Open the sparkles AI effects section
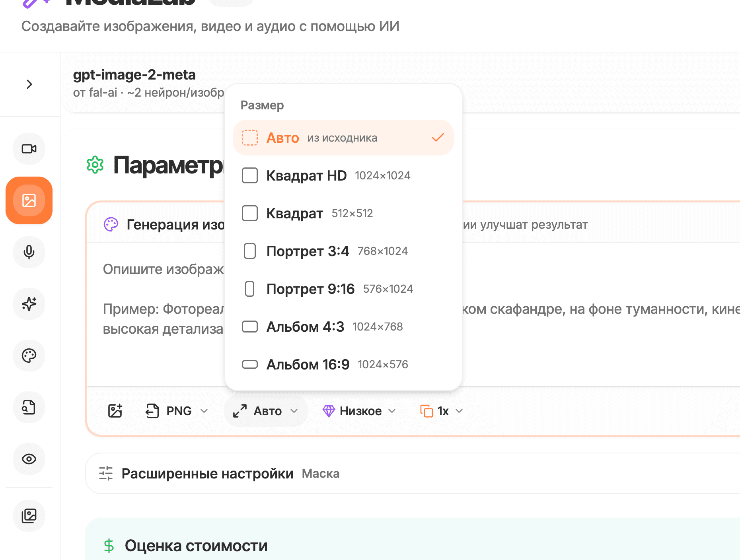The height and width of the screenshot is (560, 740). (29, 304)
